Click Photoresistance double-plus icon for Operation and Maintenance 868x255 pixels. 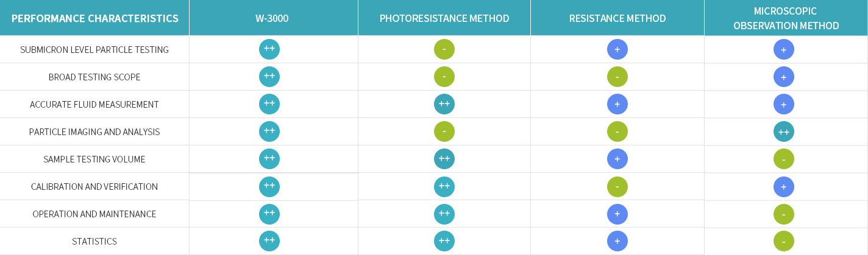tap(444, 214)
